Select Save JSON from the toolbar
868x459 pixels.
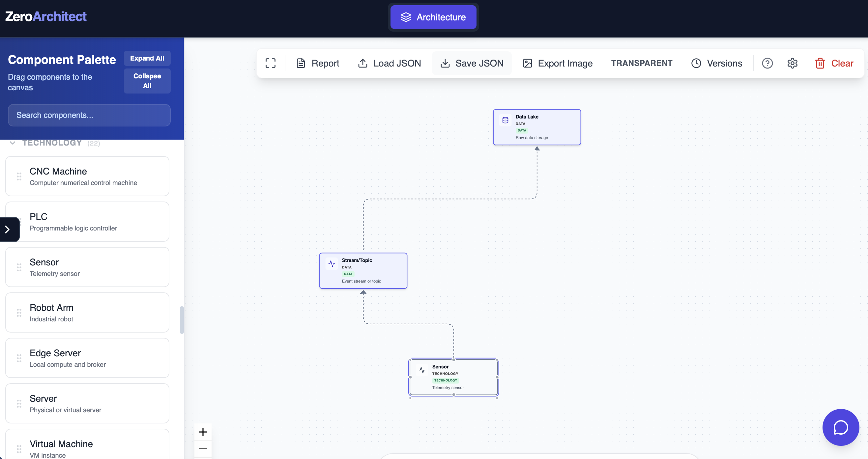pos(471,63)
